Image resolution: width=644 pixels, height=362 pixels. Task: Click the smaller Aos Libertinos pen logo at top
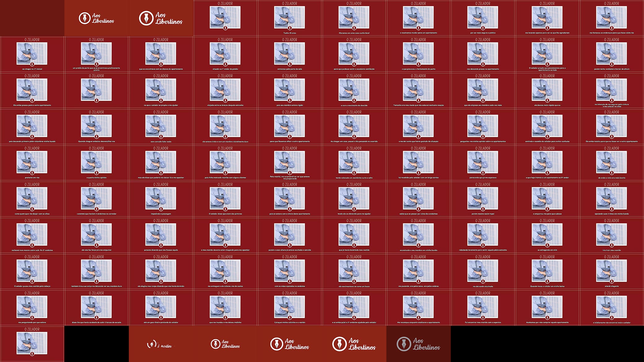96,18
